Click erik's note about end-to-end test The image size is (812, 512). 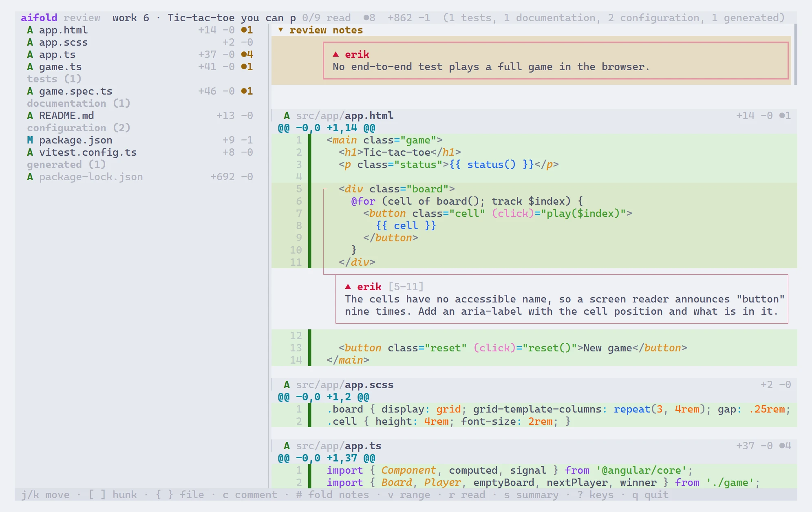pos(556,60)
